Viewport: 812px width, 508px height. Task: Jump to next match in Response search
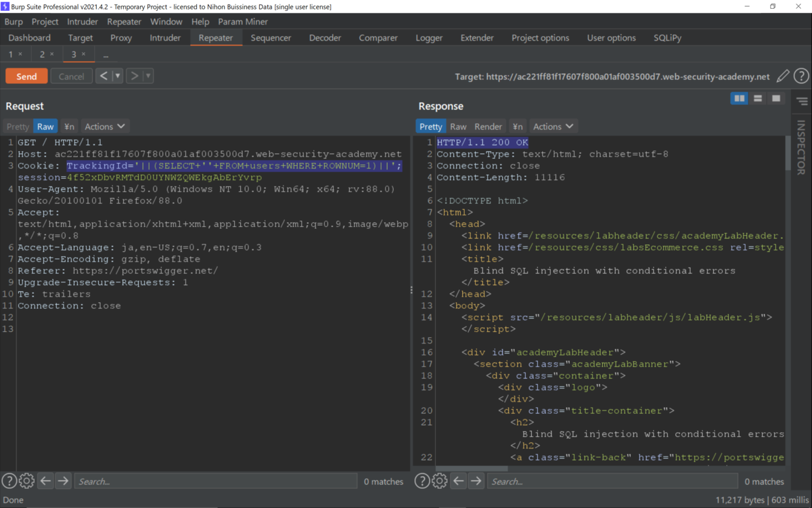476,481
